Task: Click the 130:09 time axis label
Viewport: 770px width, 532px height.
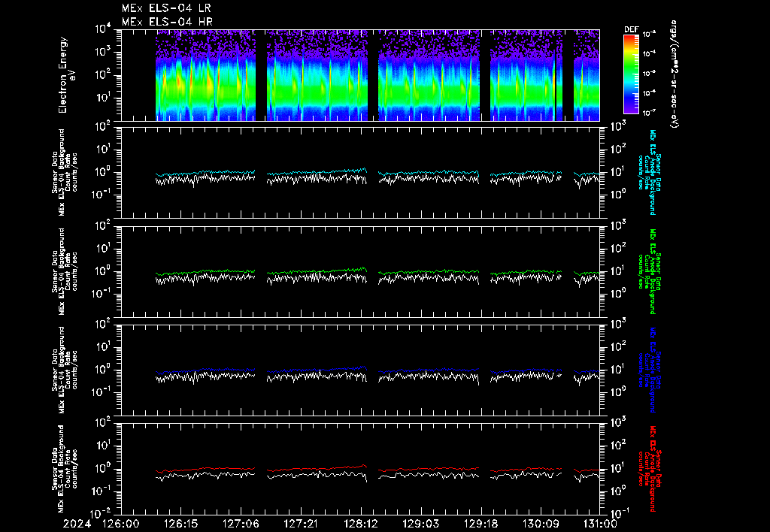Action: 540,524
